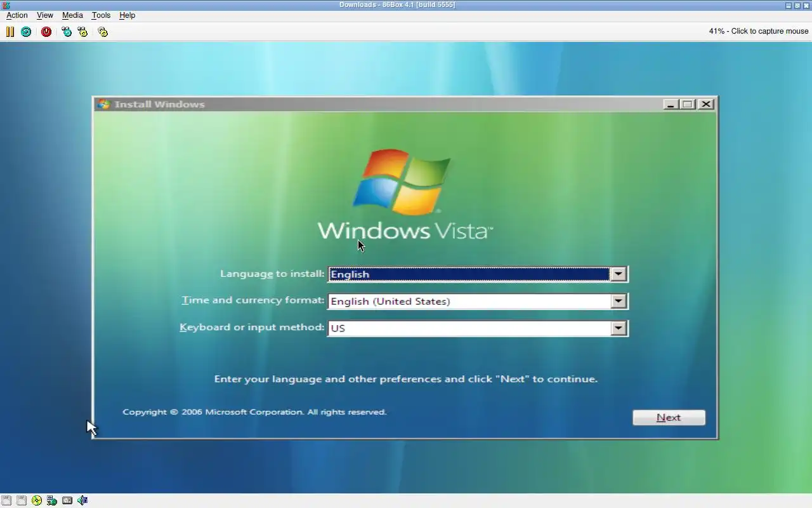Click the red ACPI shutdown power icon
Screen dimensions: 812x508
pyautogui.click(x=46, y=31)
